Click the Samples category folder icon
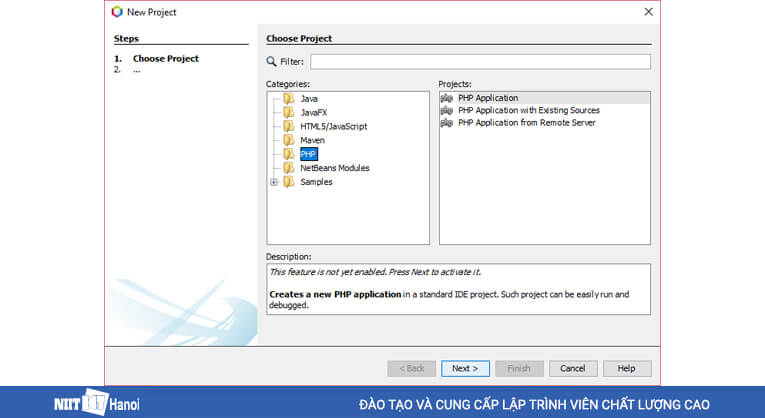Screen dimensions: 765x418 pyautogui.click(x=289, y=182)
